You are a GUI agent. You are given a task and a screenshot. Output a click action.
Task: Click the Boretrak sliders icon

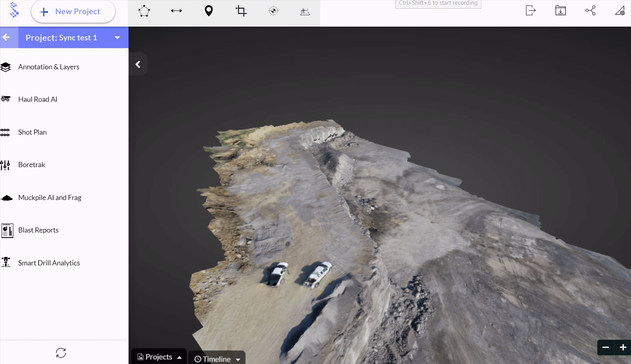[x=5, y=165]
